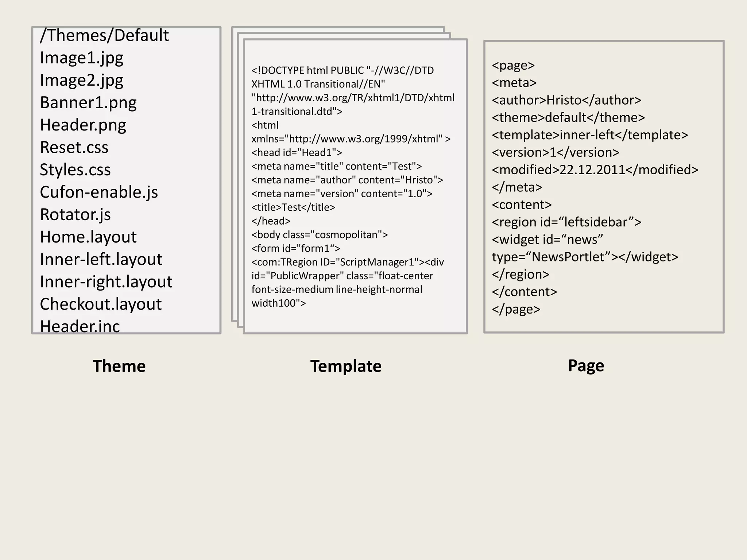Click the meta author Hristo template line
This screenshot has height=560, width=747.
coord(347,180)
